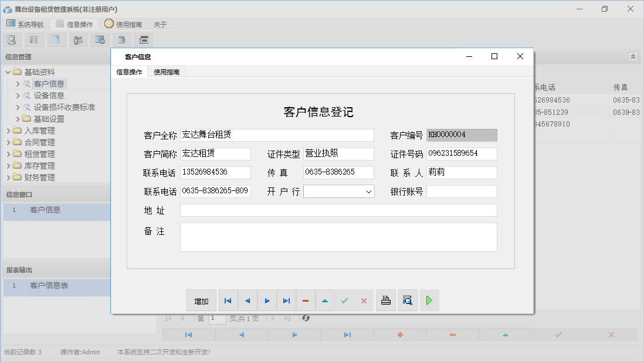
Task: Click the monitor display toolbar icon
Action: [100, 39]
